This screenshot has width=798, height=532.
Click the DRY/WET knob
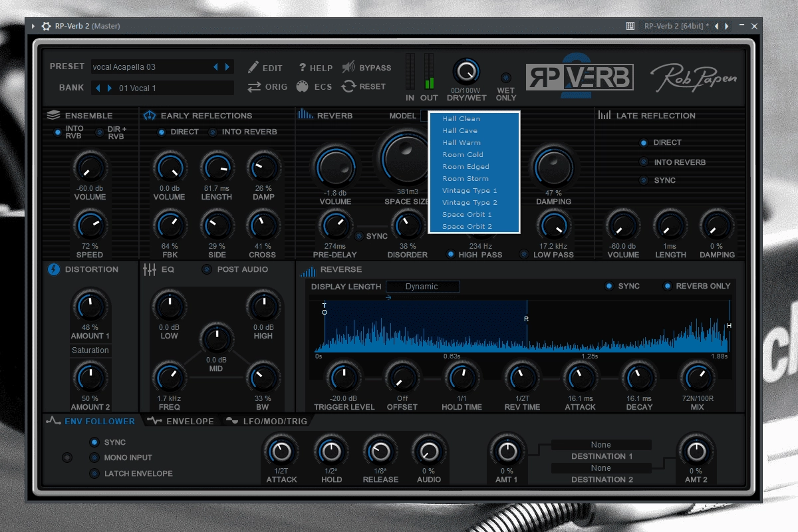point(466,71)
